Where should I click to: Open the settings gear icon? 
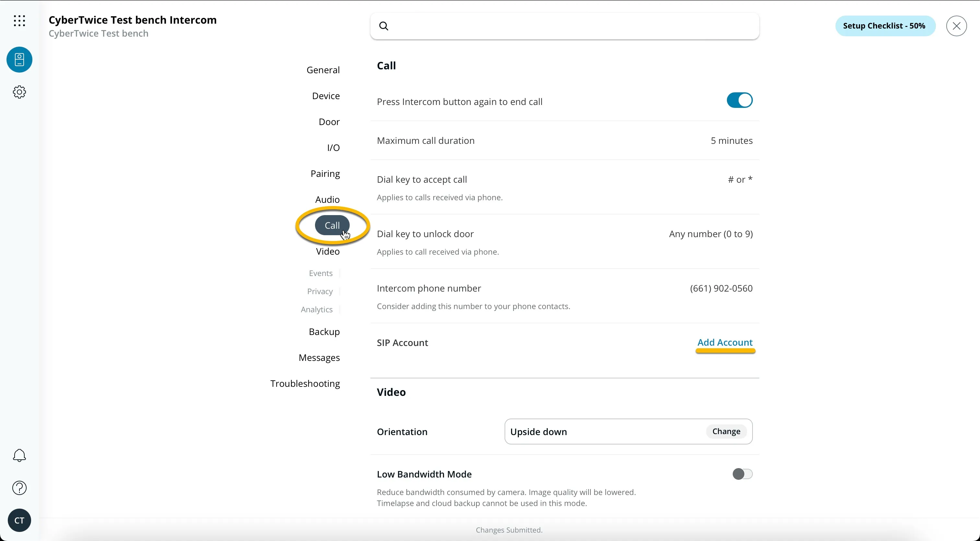pyautogui.click(x=19, y=92)
